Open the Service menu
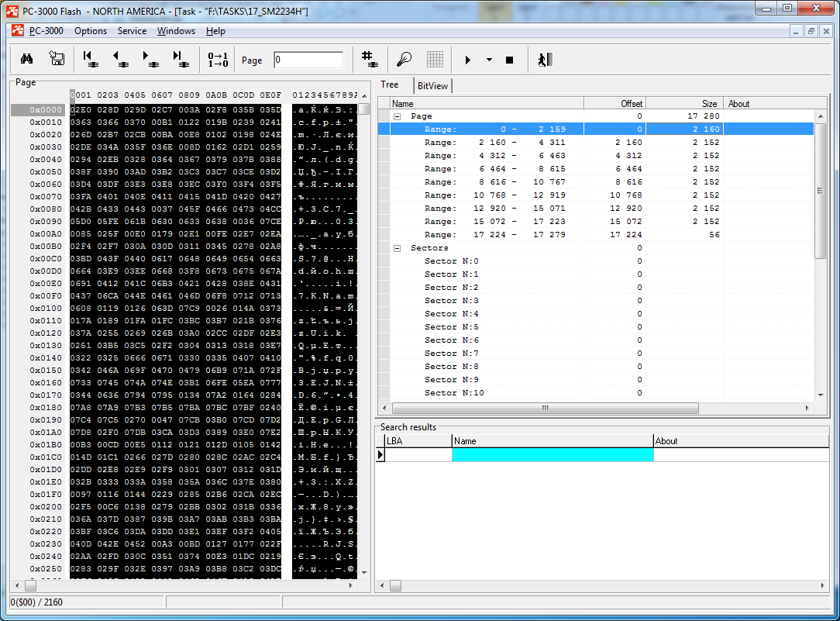 132,31
